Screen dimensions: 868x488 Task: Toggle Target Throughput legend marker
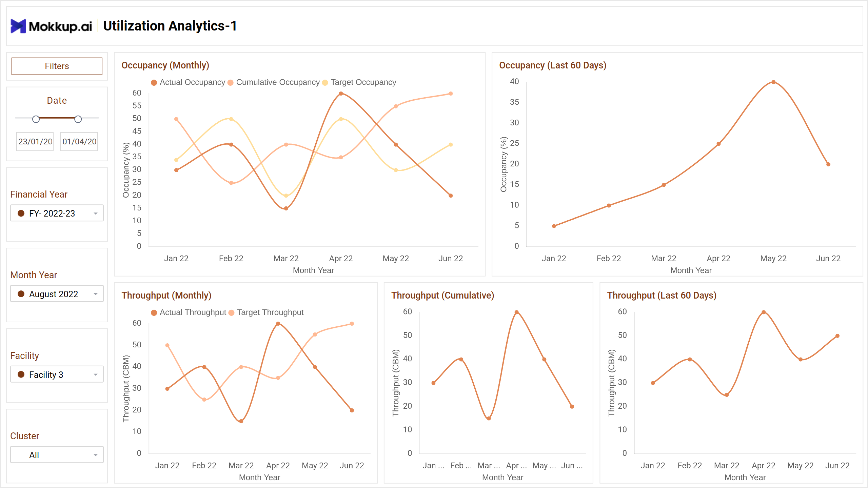click(x=232, y=313)
